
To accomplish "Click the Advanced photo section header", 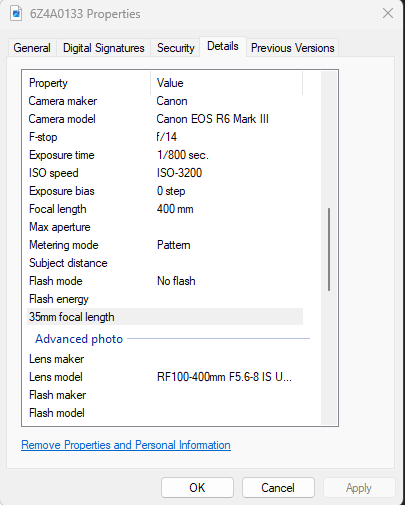I will coord(79,339).
